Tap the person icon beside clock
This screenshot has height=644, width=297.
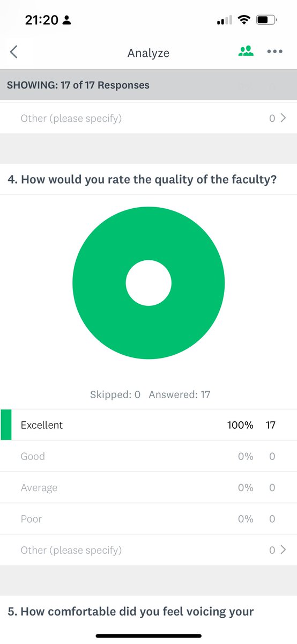(67, 20)
